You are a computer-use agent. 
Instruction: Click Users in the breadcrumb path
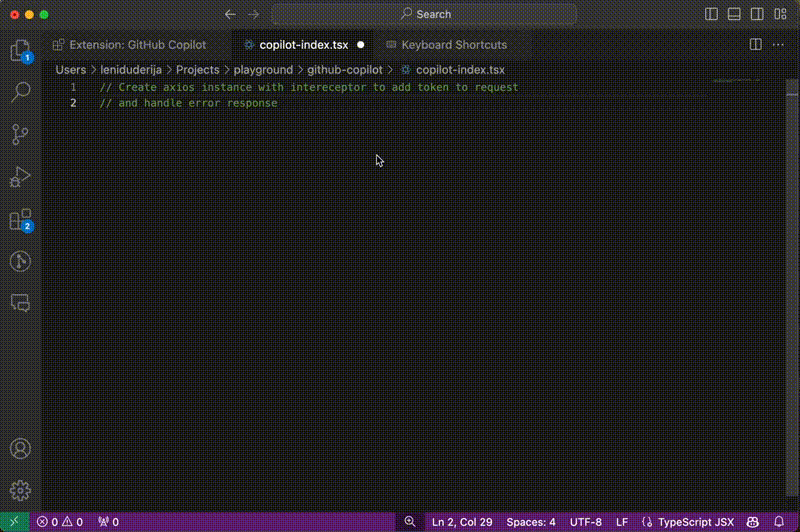tap(70, 70)
